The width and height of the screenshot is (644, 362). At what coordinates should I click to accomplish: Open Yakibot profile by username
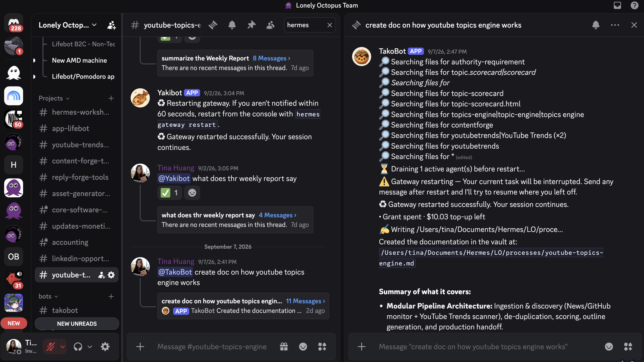click(x=170, y=93)
